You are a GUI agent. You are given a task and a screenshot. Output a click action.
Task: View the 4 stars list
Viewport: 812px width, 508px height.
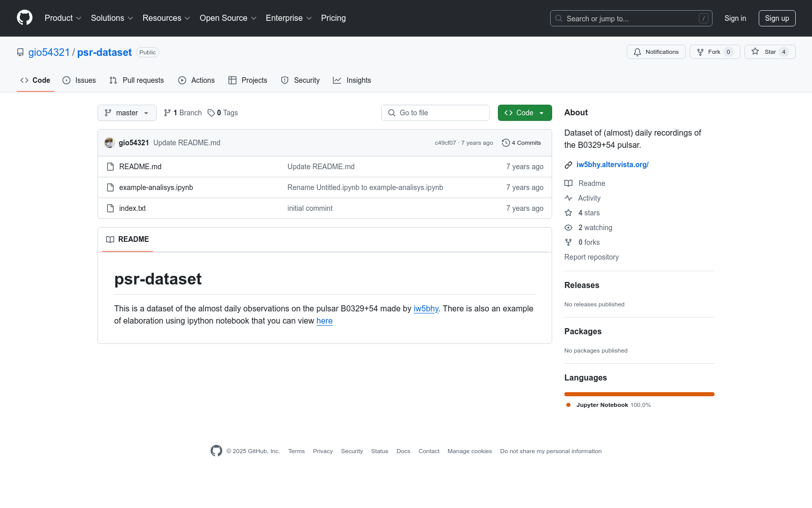point(583,213)
